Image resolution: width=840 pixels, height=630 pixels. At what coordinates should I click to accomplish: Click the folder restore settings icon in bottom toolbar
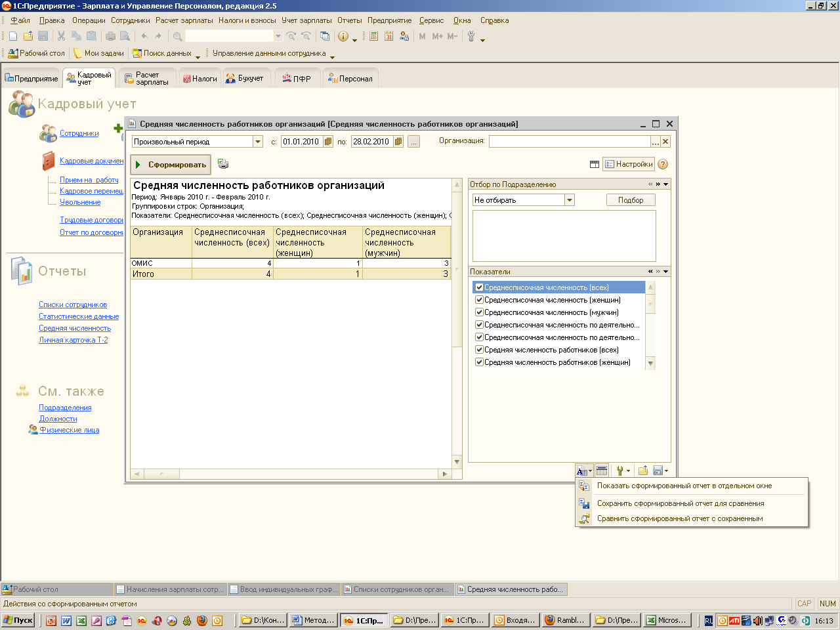tap(643, 471)
